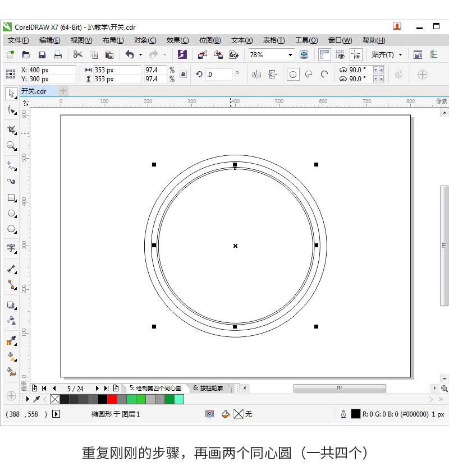The width and height of the screenshot is (449, 476).
Task: Go to the previous page
Action: click(54, 389)
